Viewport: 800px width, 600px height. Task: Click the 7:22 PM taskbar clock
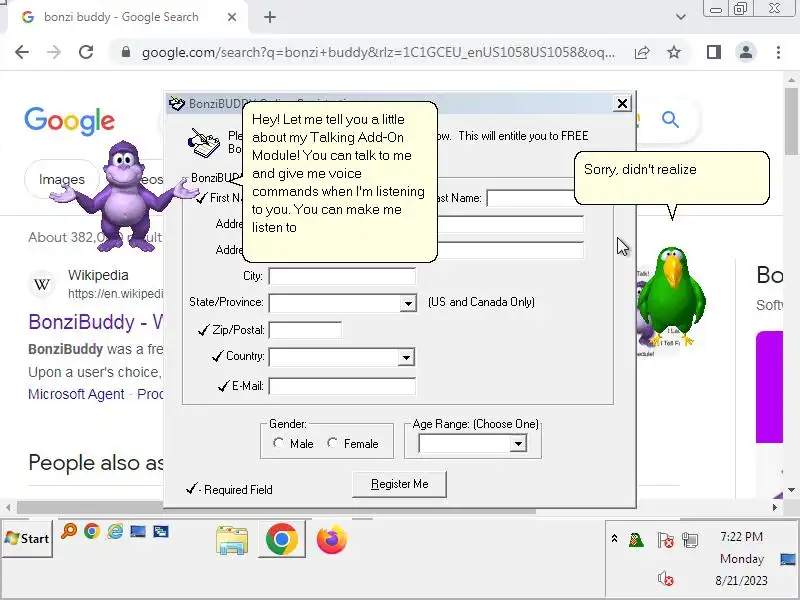pyautogui.click(x=741, y=537)
